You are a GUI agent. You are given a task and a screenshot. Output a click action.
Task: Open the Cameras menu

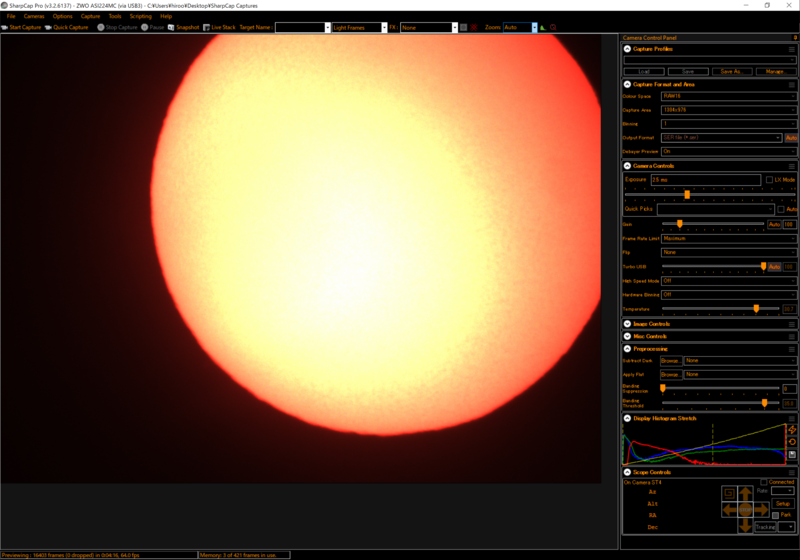coord(34,16)
